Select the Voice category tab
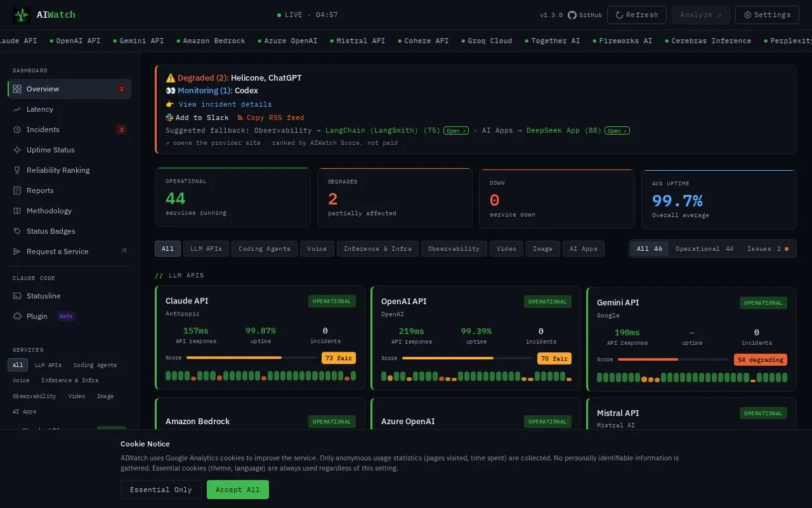Image resolution: width=812 pixels, height=508 pixels. pyautogui.click(x=317, y=249)
